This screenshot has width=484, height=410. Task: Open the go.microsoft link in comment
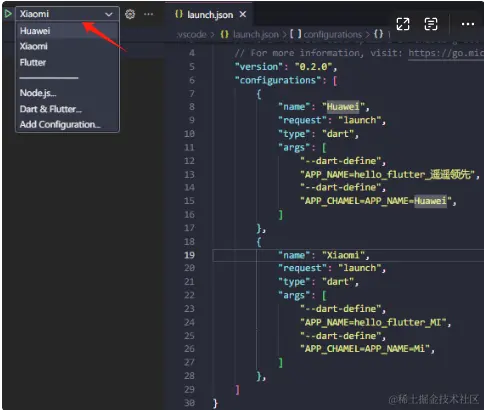click(x=446, y=53)
